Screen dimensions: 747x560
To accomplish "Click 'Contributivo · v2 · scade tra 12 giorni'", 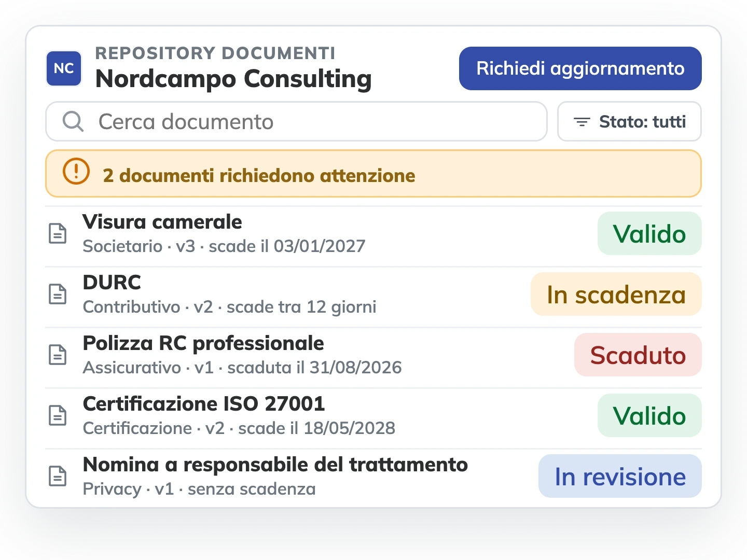I will pyautogui.click(x=230, y=307).
